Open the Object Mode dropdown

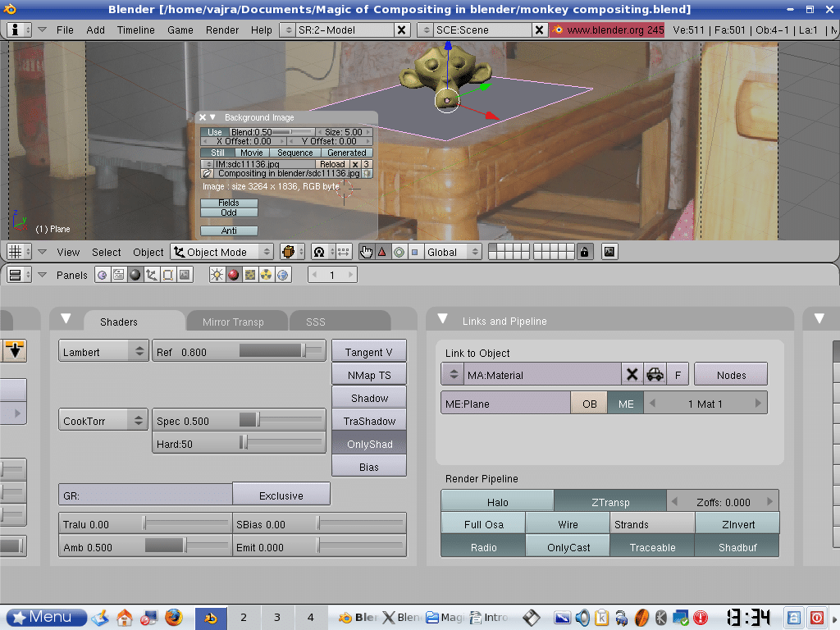[x=222, y=252]
